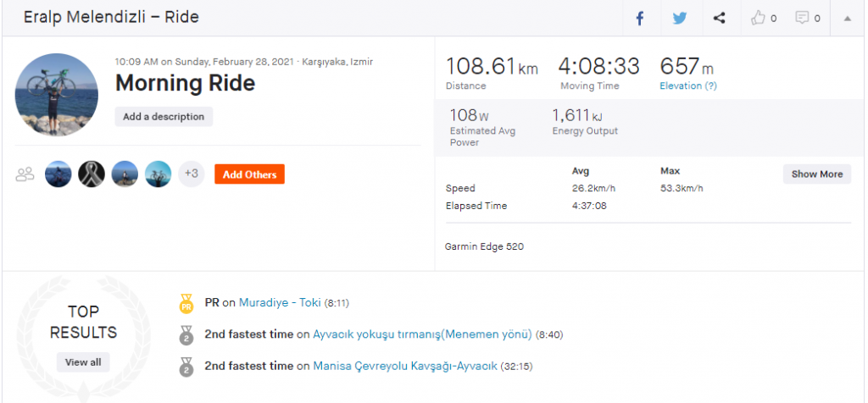Open the Ayvacık yokuşu tırmanış segment link

click(422, 334)
